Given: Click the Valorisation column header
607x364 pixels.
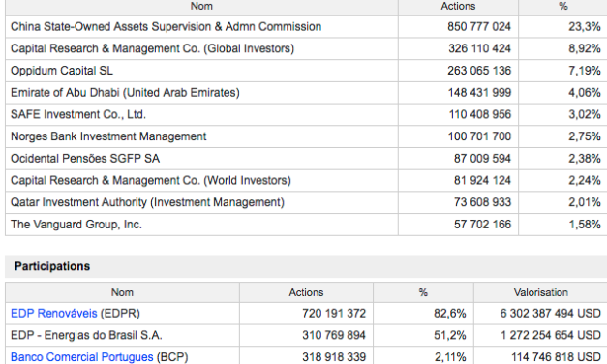Looking at the screenshot, I should tap(541, 292).
